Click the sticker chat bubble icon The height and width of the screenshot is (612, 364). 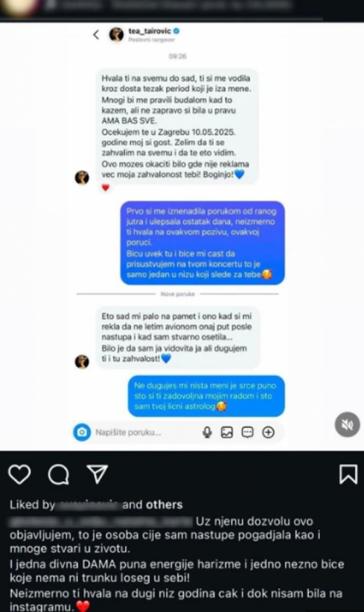(248, 432)
